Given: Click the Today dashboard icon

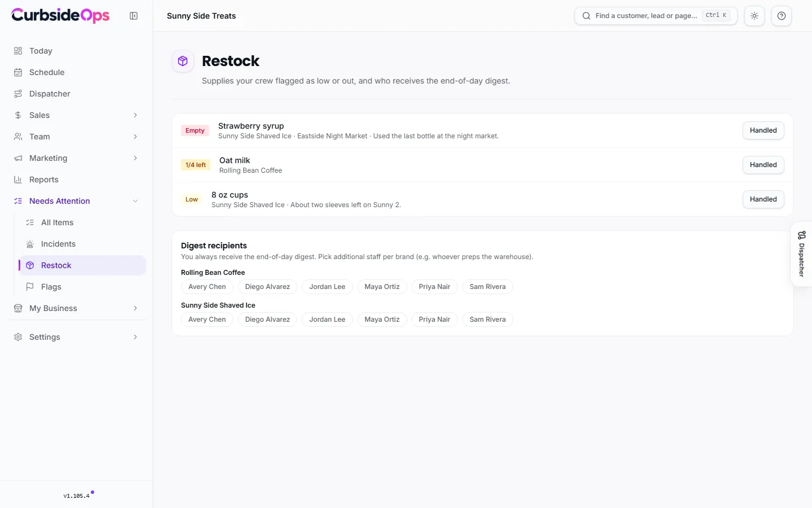Looking at the screenshot, I should point(18,51).
